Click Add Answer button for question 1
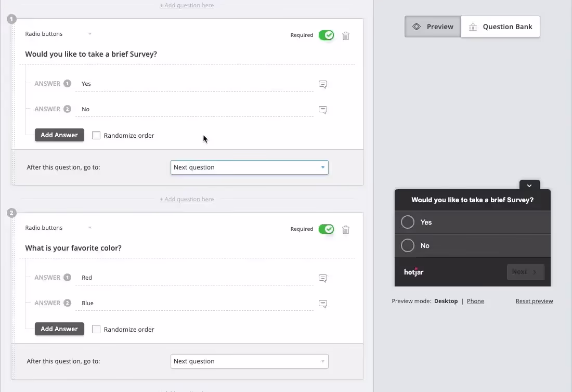 [59, 135]
